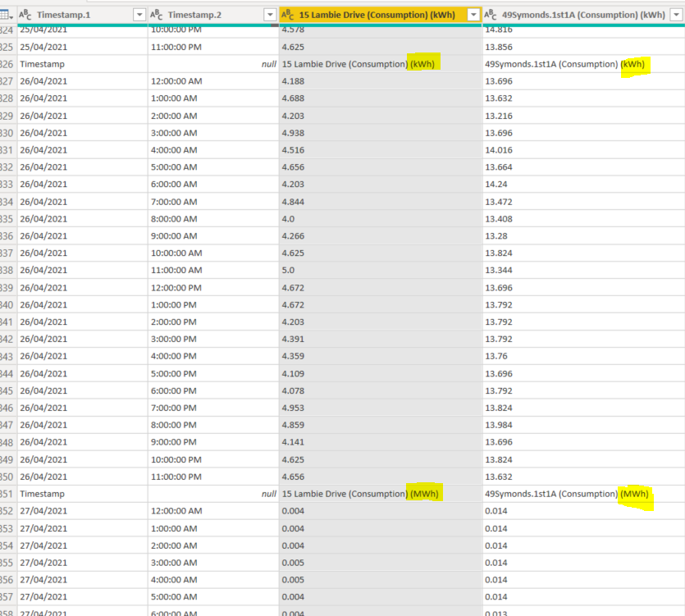685x616 pixels.
Task: Click the value 14.24
Action: click(496, 184)
